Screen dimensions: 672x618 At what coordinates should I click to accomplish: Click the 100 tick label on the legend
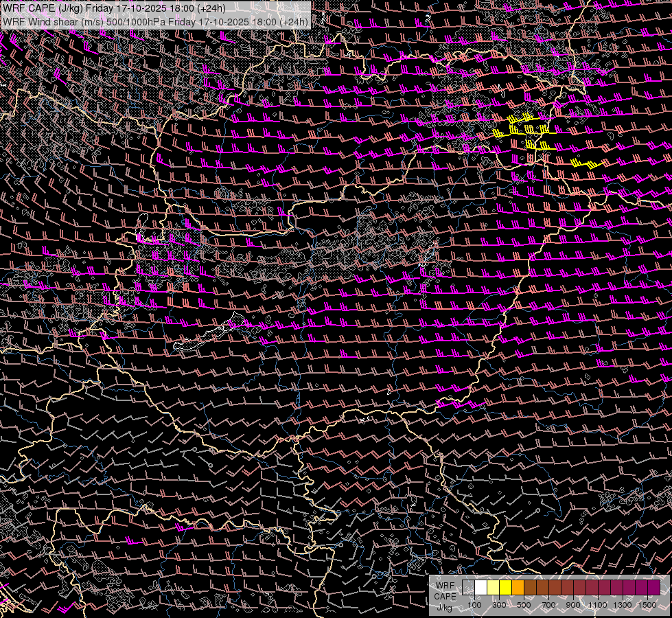coord(474,605)
